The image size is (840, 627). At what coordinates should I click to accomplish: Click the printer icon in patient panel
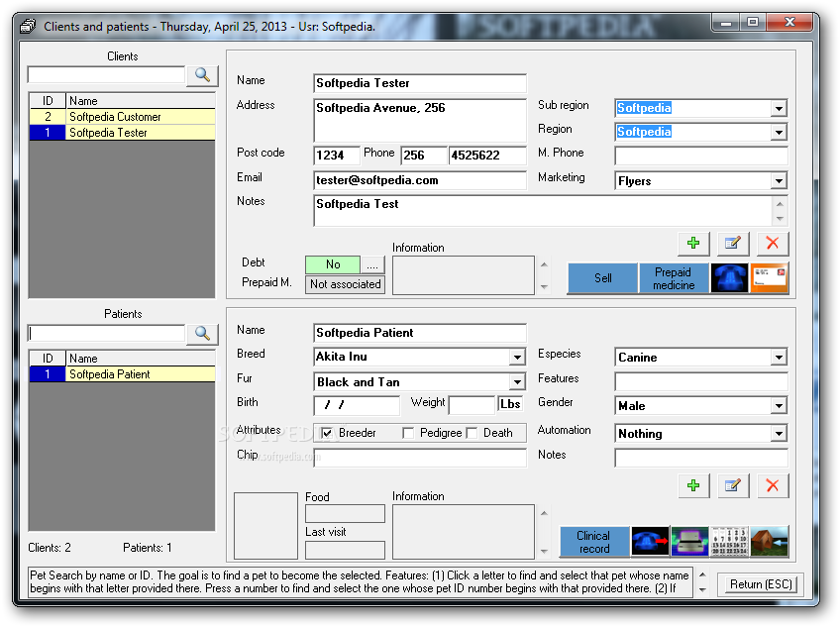tap(689, 541)
